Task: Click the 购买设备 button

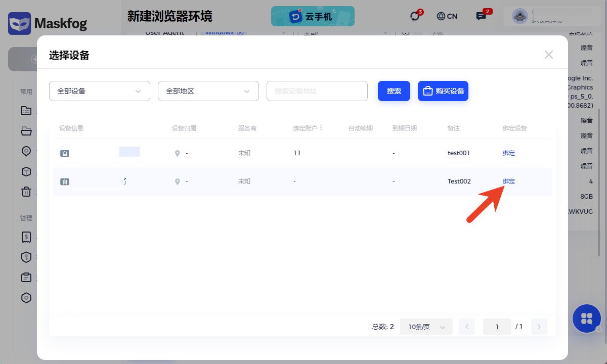Action: pos(443,91)
